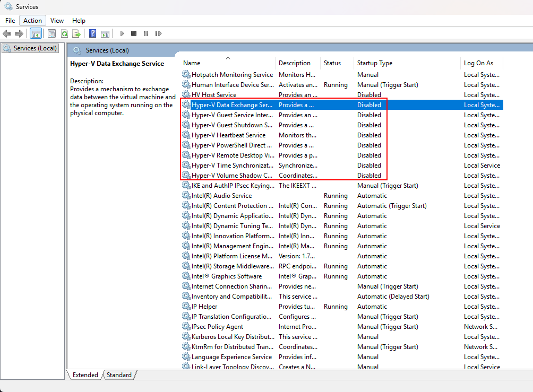Select Inventory and Compatibility service row
Viewport: 533px width, 392px height.
click(342, 296)
